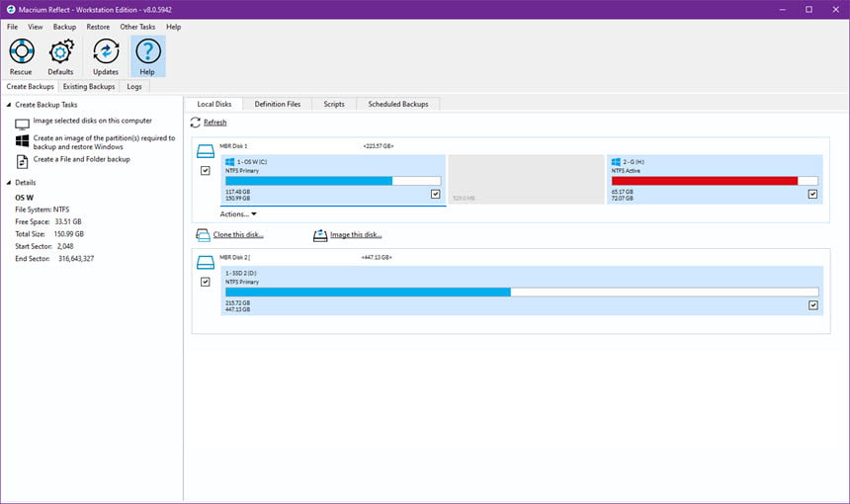Open the Help toolbar icon
Image resolution: width=850 pixels, height=504 pixels.
click(148, 52)
